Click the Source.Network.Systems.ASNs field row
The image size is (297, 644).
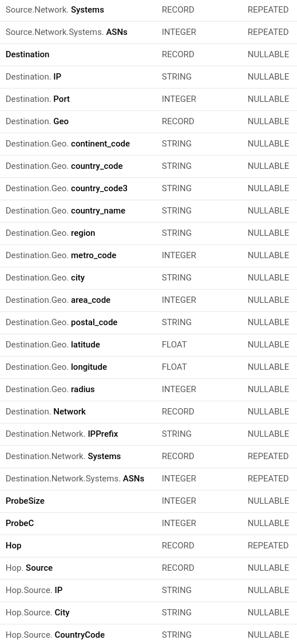click(x=148, y=32)
